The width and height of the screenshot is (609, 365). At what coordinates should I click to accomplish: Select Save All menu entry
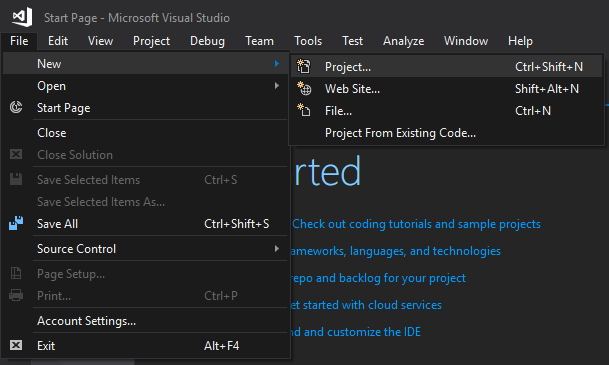(146, 224)
